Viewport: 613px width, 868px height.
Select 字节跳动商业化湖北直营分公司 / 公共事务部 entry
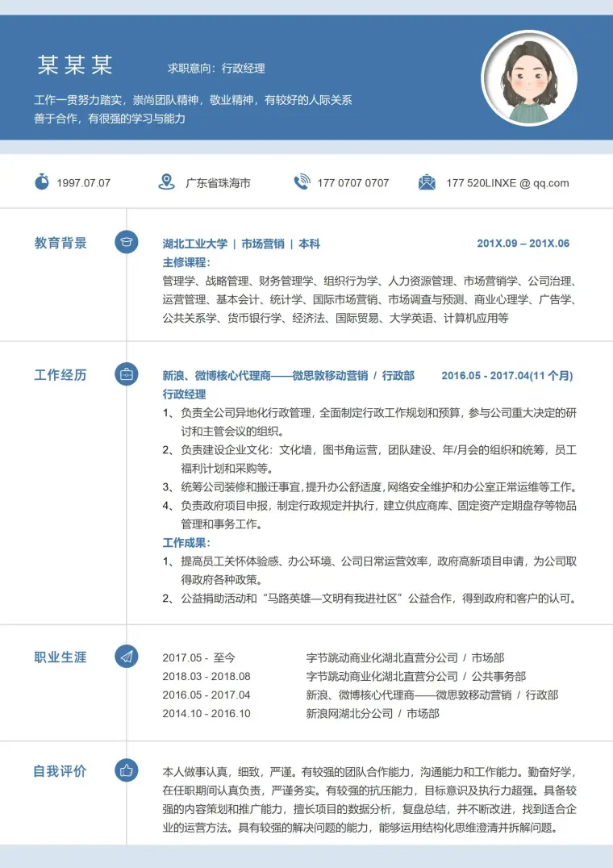pyautogui.click(x=416, y=676)
